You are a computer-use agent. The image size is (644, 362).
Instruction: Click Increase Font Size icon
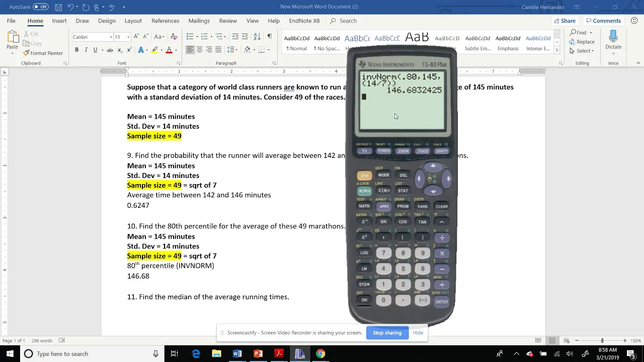[136, 37]
